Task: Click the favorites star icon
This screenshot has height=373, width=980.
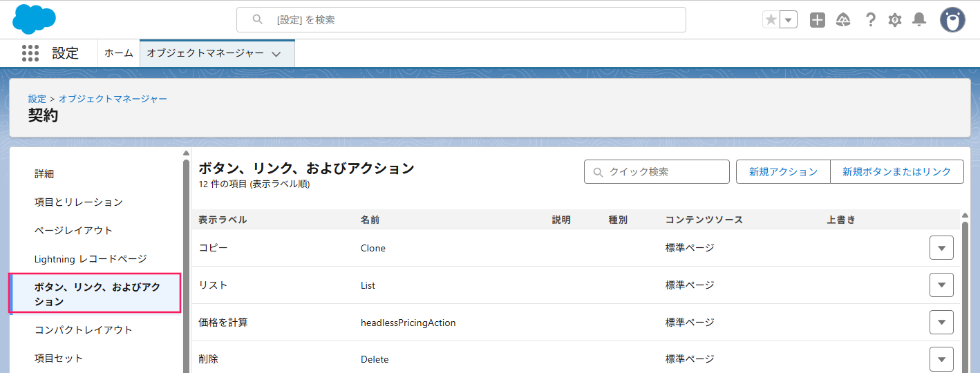Action: (x=771, y=20)
